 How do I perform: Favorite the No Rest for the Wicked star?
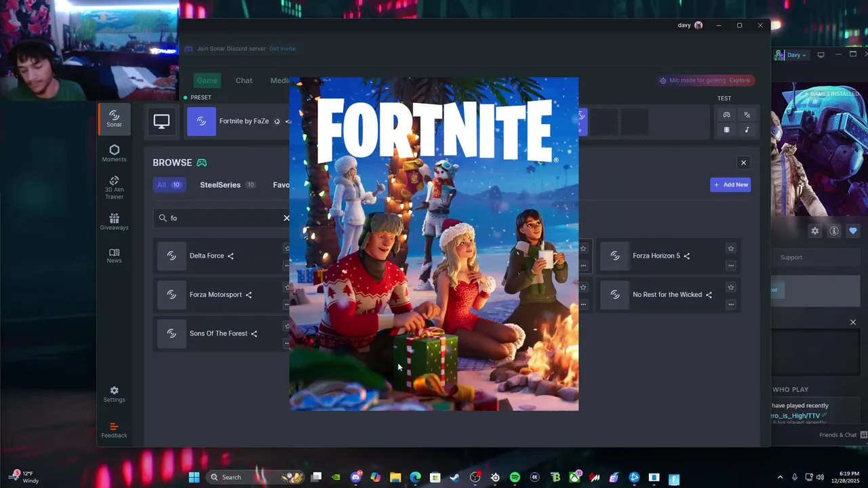731,287
